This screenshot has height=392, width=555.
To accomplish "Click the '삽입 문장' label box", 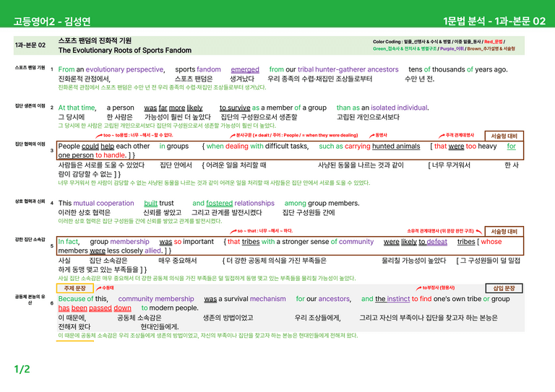I will tap(504, 288).
